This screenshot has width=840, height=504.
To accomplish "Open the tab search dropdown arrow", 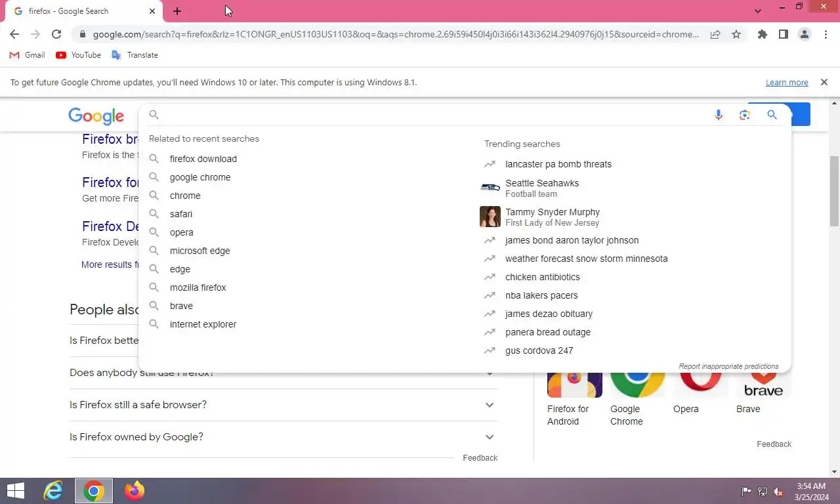I will pos(758,11).
